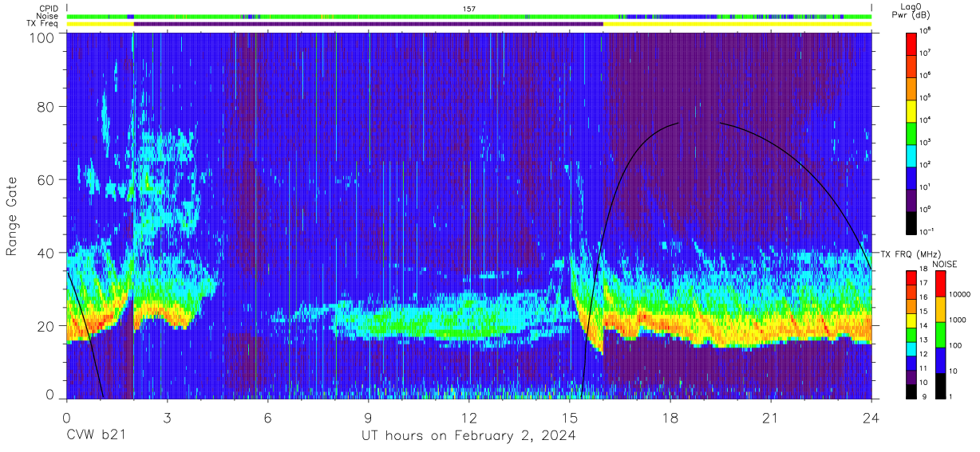Pick the cyan swatch in power colorbar
The width and height of the screenshot is (980, 452).
[x=911, y=155]
